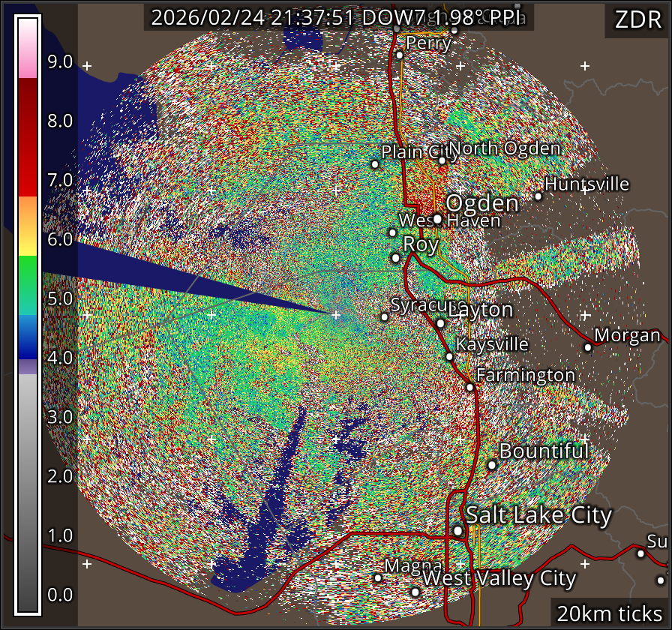Select the Plain City marker dot
This screenshot has width=672, height=630.
pyautogui.click(x=375, y=164)
